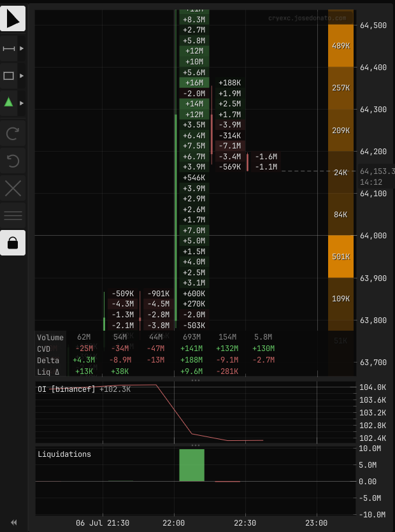Click the 501K orange heatmap block
Viewport: 395px width, 532px height.
tap(341, 257)
